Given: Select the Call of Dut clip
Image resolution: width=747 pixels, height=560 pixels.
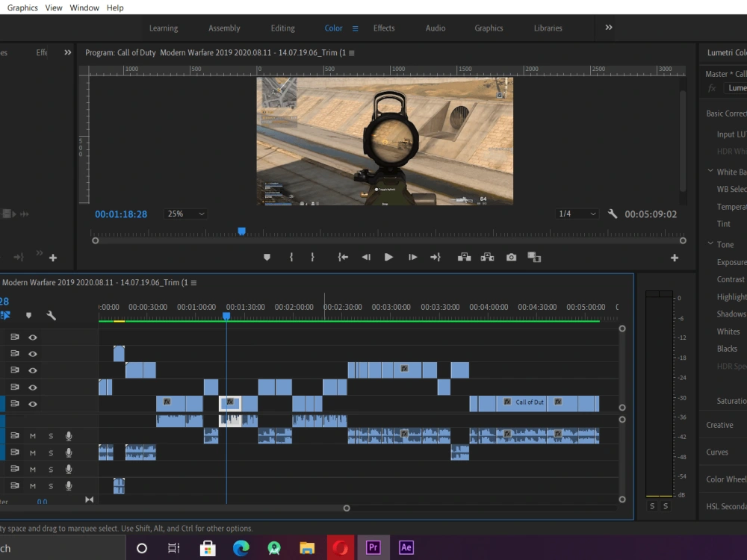Looking at the screenshot, I should (x=521, y=404).
